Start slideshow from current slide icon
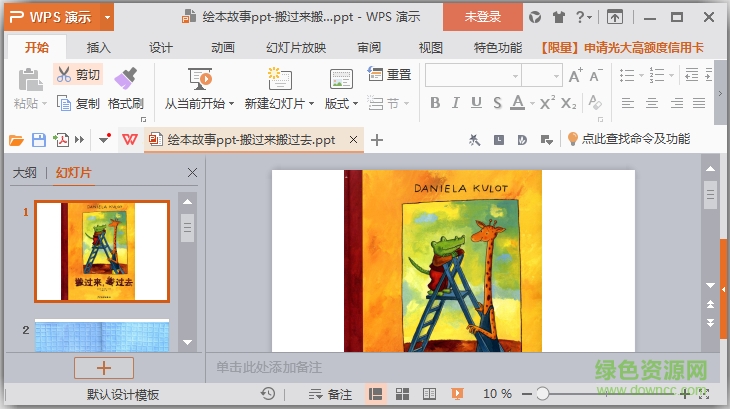 [200, 78]
